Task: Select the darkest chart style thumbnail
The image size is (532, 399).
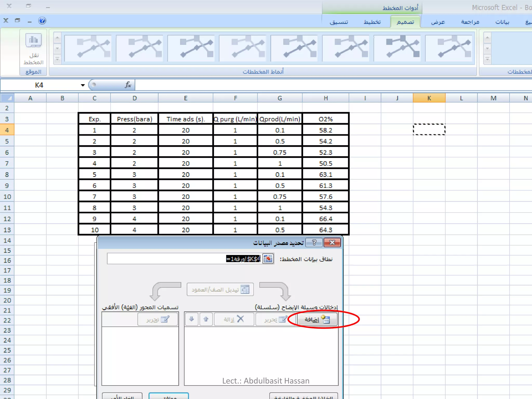Action: coord(397,48)
